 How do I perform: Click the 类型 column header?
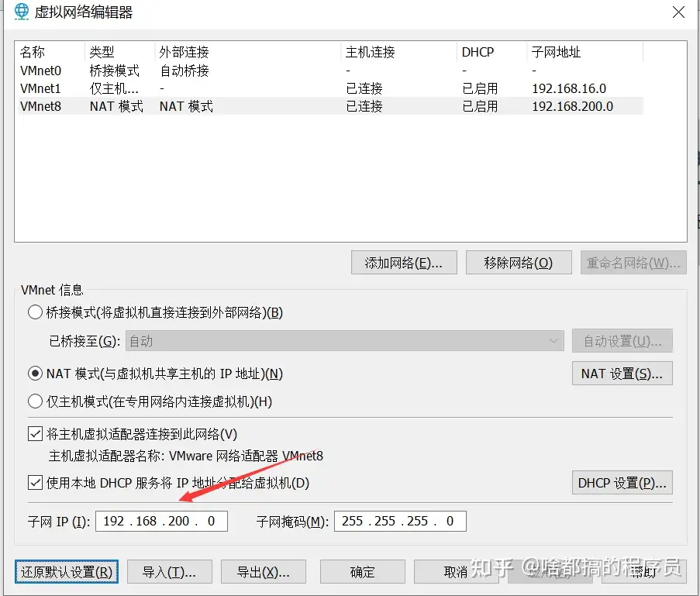click(119, 52)
